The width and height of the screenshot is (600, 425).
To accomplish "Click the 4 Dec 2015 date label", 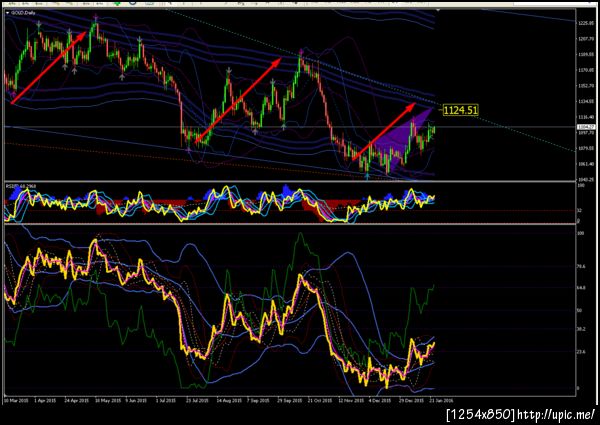I will point(380,401).
